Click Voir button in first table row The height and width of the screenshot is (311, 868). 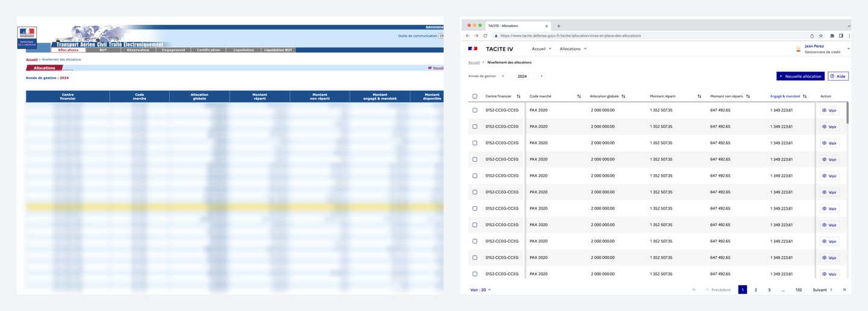point(829,110)
